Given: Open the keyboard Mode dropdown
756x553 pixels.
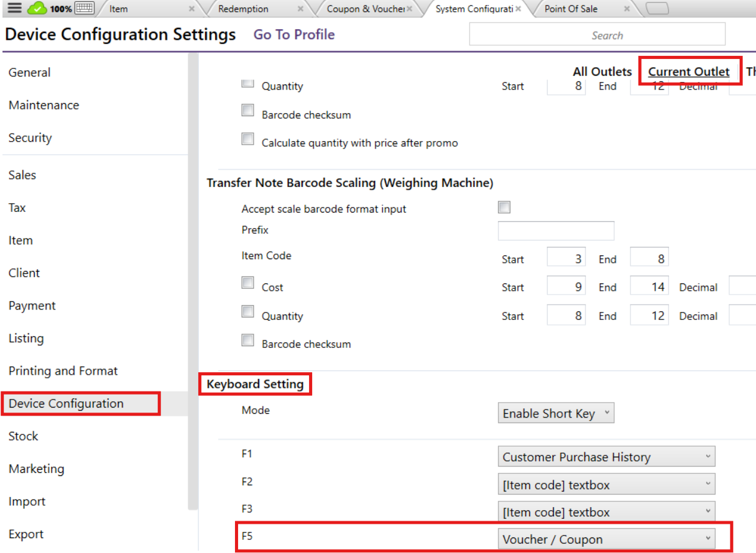Looking at the screenshot, I should [x=556, y=414].
